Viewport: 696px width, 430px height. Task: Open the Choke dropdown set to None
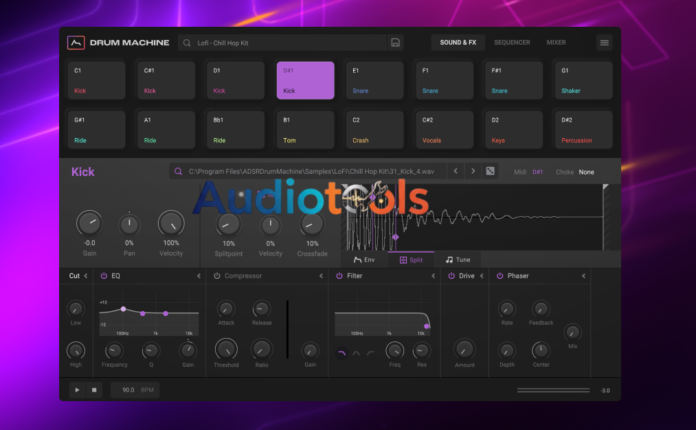click(585, 172)
